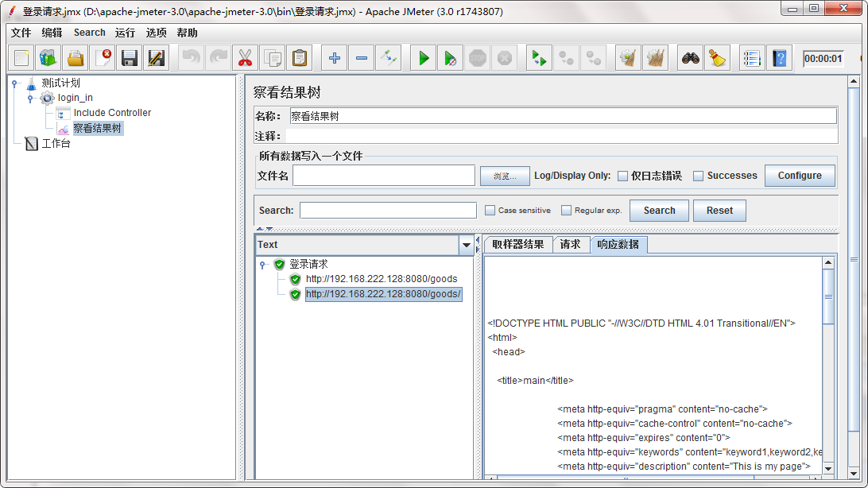Click the Undo arrow icon
868x488 pixels.
[192, 57]
